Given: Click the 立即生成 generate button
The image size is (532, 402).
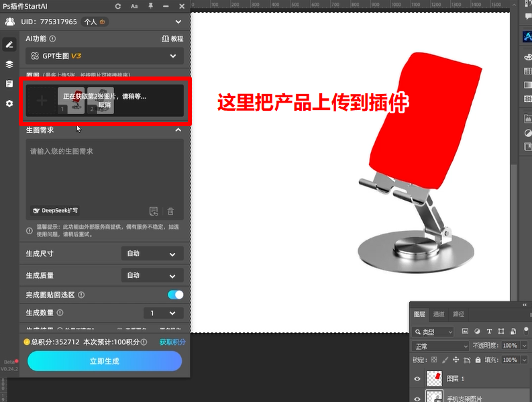Looking at the screenshot, I should [105, 361].
